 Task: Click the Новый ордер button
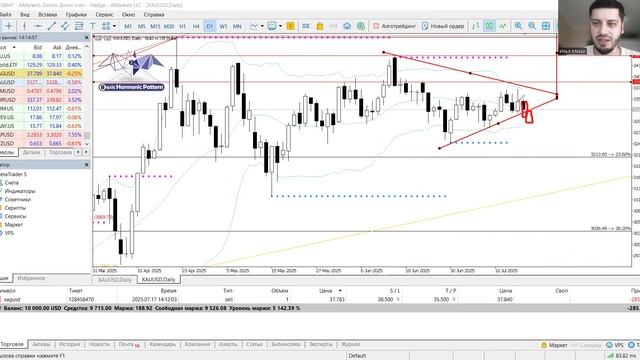(x=443, y=26)
